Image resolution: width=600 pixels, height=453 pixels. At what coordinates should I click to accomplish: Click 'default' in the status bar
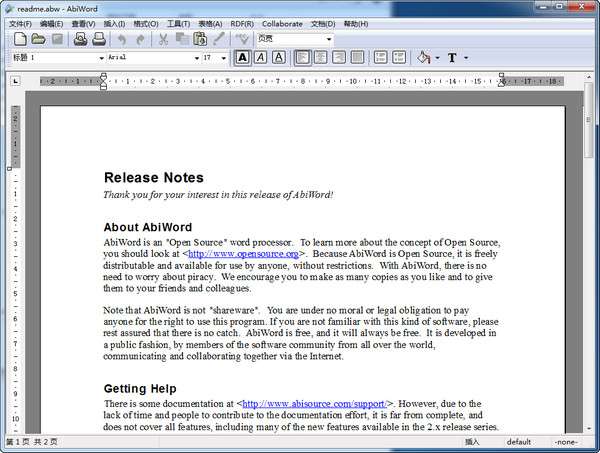[x=518, y=442]
